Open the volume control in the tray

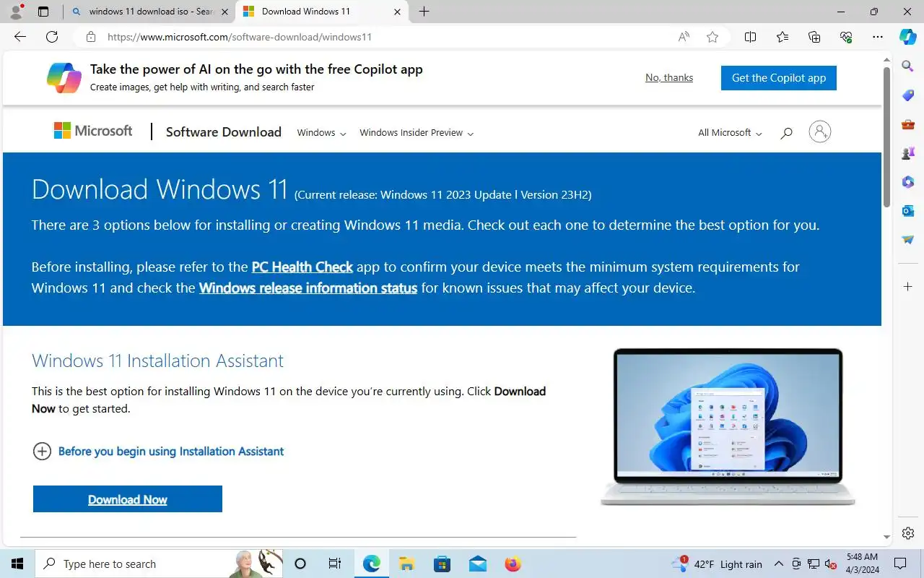(x=831, y=564)
